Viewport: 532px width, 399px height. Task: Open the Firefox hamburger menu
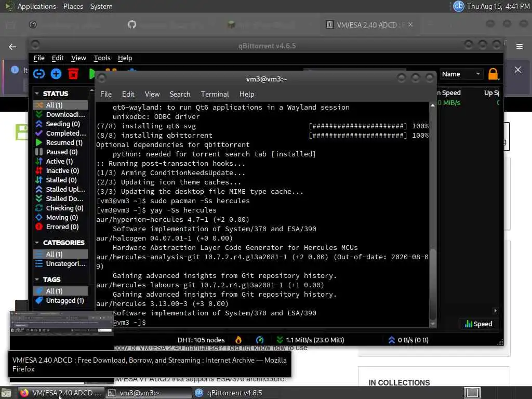tap(520, 46)
